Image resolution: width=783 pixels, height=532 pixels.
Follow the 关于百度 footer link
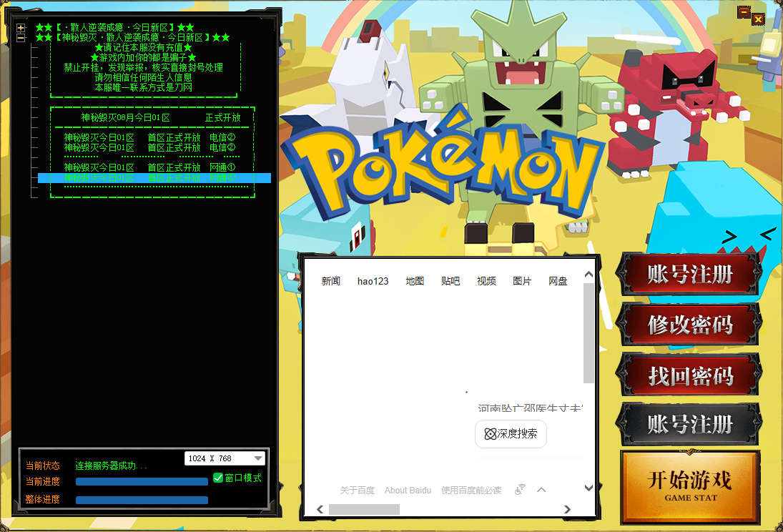point(357,490)
